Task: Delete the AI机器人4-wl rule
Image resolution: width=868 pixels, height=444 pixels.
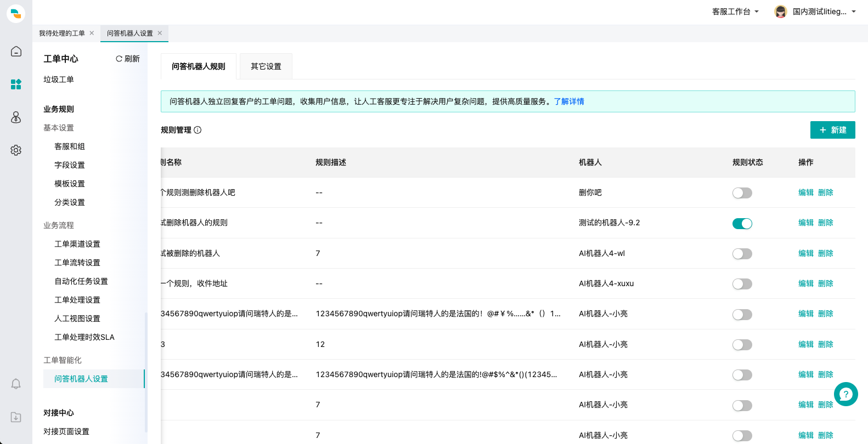Action: (x=826, y=253)
